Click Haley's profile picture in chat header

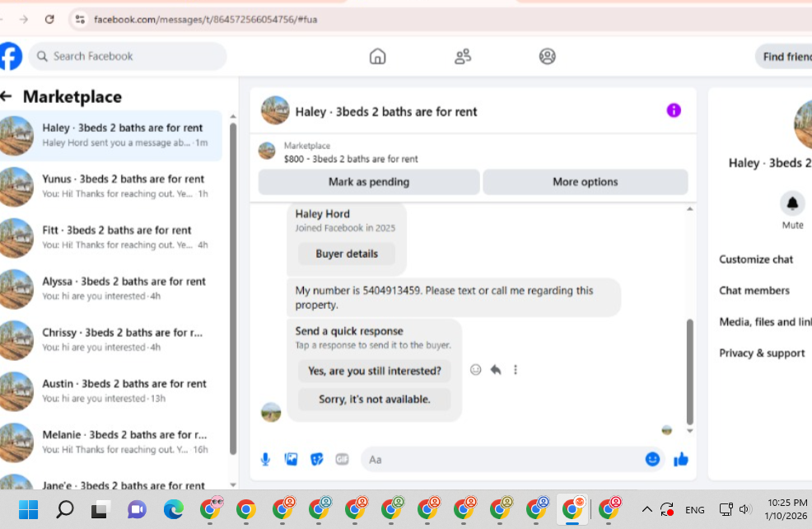[x=275, y=110]
